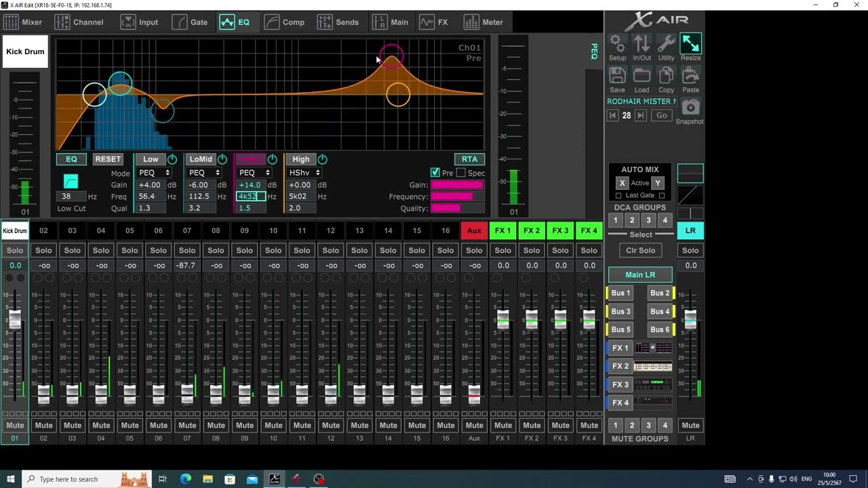Open HiMid band mode PEQ dropdown

254,173
